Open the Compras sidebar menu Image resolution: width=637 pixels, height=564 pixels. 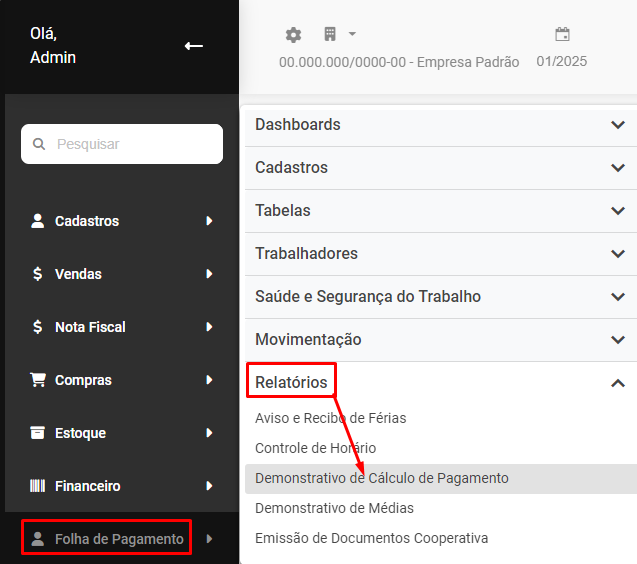pyautogui.click(x=83, y=380)
